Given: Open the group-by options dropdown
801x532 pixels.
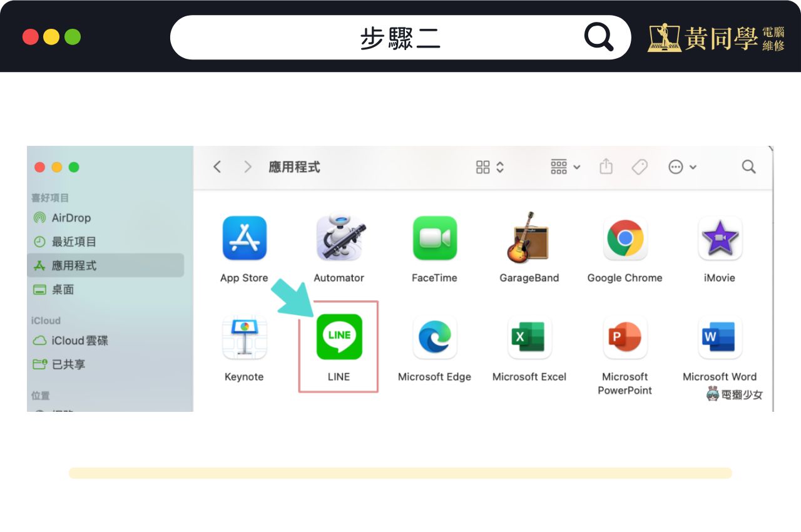Looking at the screenshot, I should point(565,166).
